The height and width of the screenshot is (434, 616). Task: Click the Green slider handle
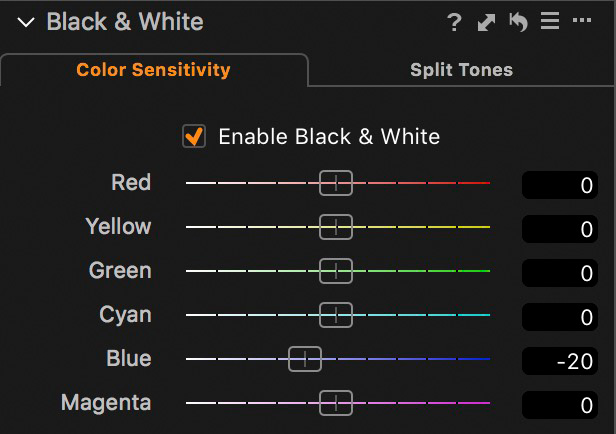click(x=336, y=271)
